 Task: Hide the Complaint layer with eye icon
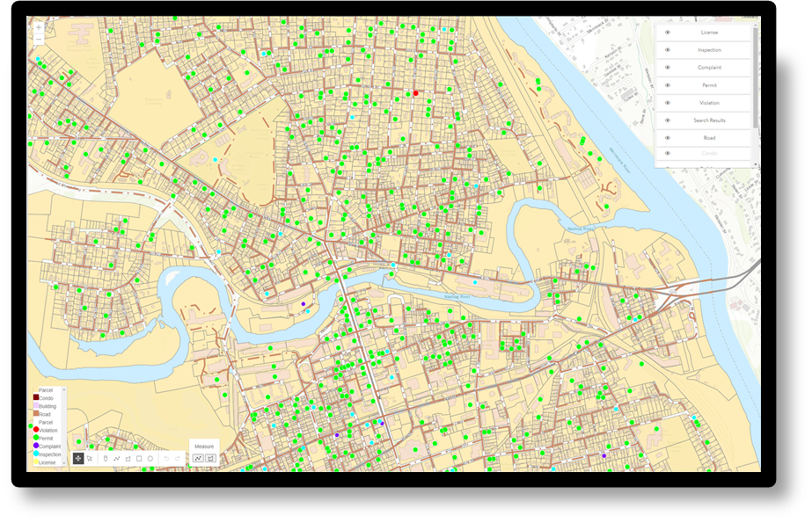click(x=668, y=68)
